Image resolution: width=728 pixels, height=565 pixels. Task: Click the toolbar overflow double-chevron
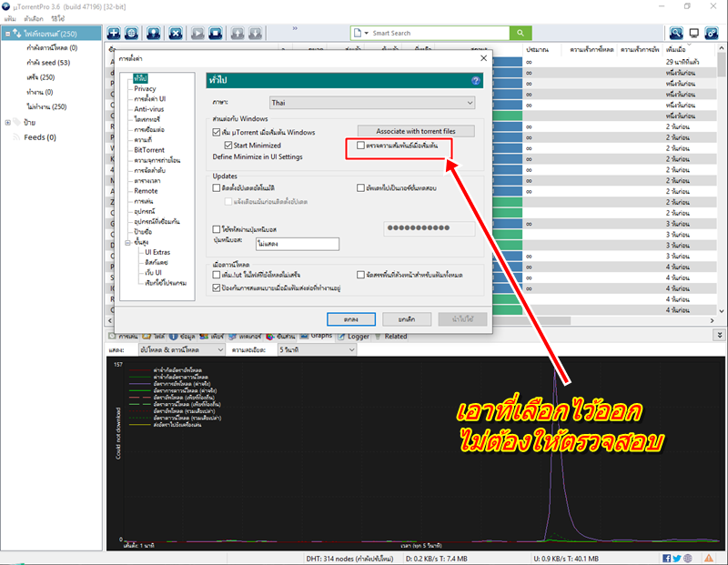(295, 28)
